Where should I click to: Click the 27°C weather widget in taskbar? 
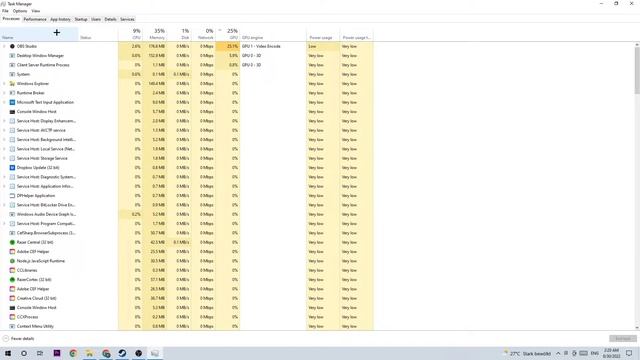pos(527,353)
